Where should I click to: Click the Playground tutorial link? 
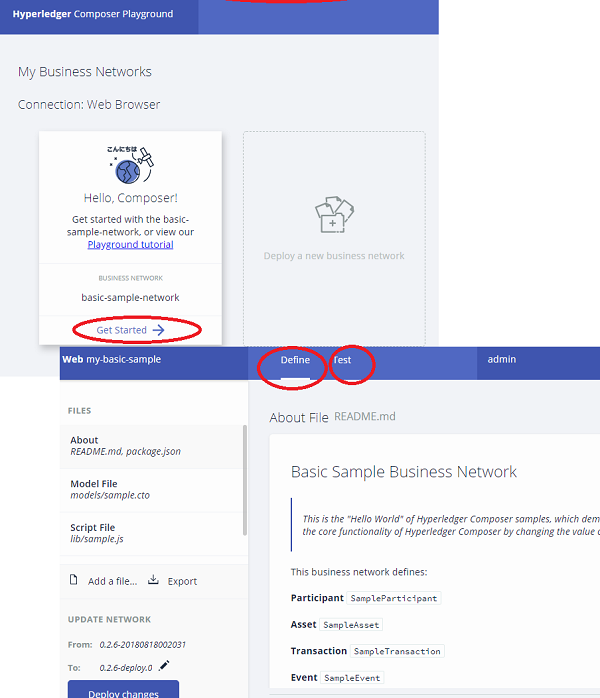tap(130, 244)
